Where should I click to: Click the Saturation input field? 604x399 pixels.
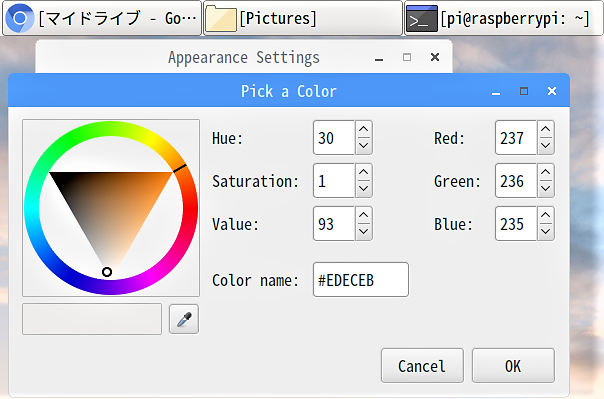pos(334,181)
